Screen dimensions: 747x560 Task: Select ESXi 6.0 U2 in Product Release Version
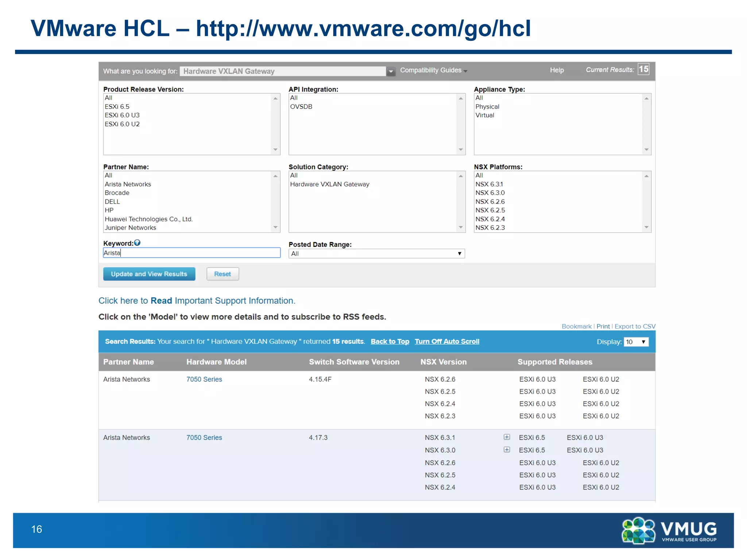(x=122, y=124)
